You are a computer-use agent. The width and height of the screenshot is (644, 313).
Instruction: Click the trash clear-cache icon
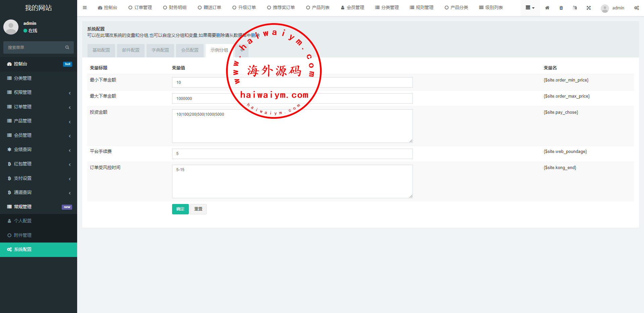pyautogui.click(x=561, y=8)
